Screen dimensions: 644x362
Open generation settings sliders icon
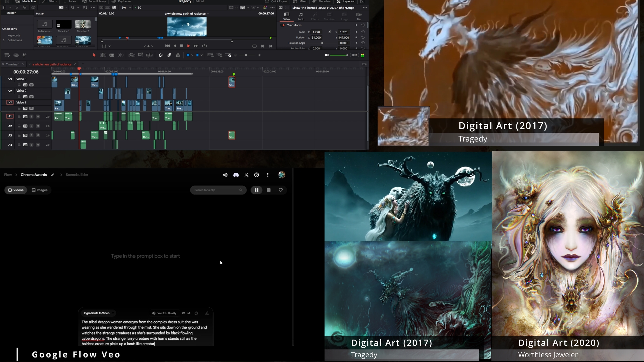[207, 313]
